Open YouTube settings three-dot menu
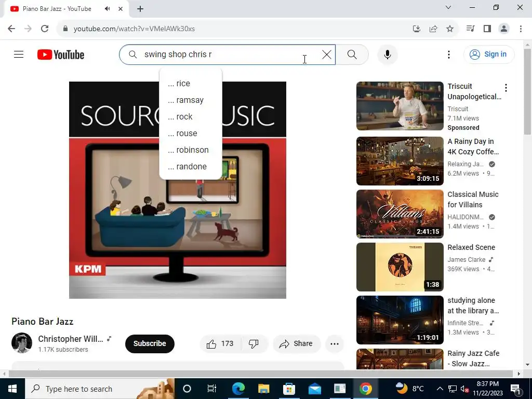The width and height of the screenshot is (532, 399). pyautogui.click(x=448, y=54)
